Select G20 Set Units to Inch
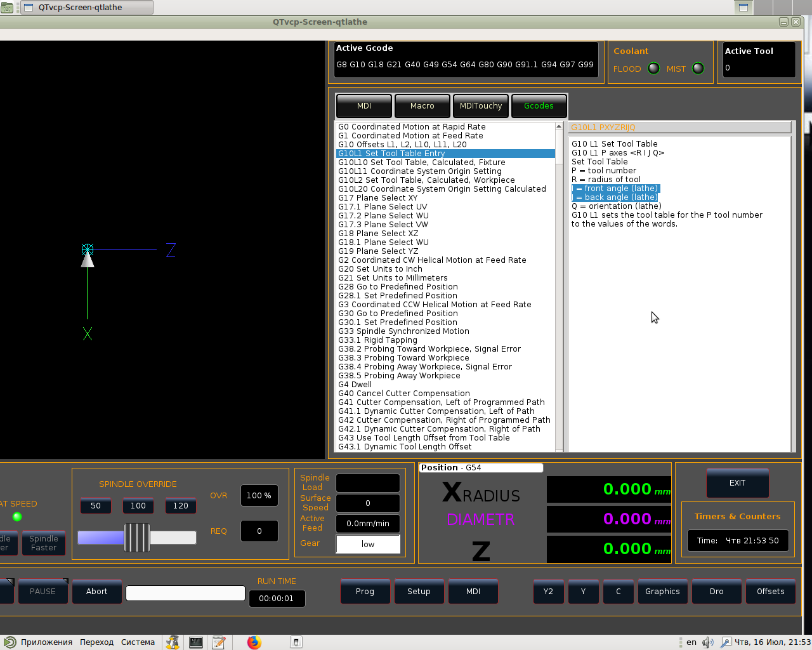This screenshot has height=650, width=812. [445, 269]
